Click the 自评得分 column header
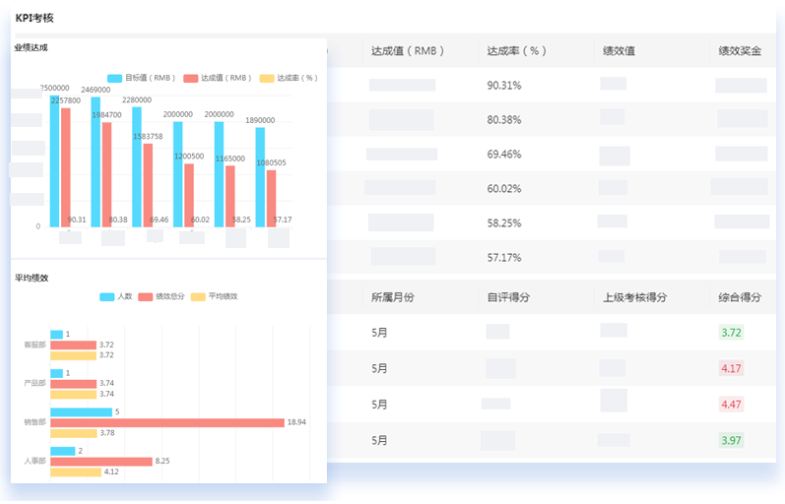The image size is (785, 504). pyautogui.click(x=508, y=298)
